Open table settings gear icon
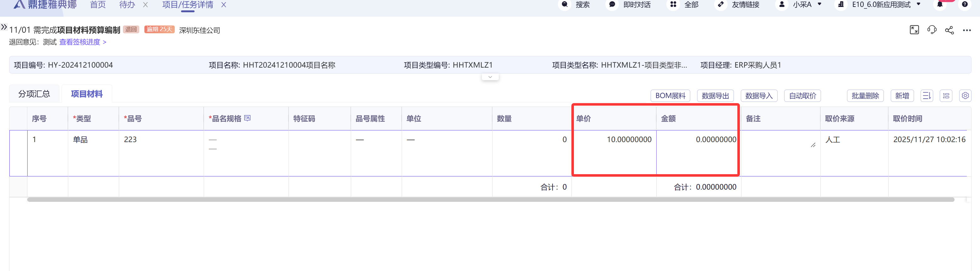 click(965, 96)
